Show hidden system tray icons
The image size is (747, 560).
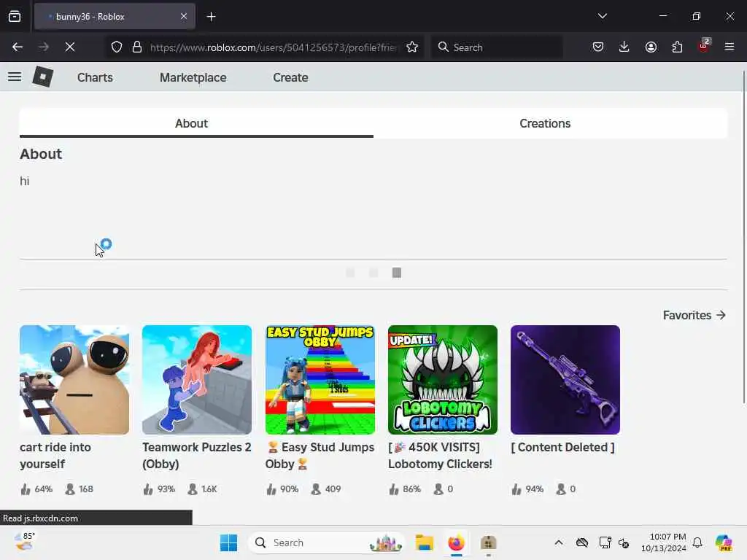click(x=559, y=542)
